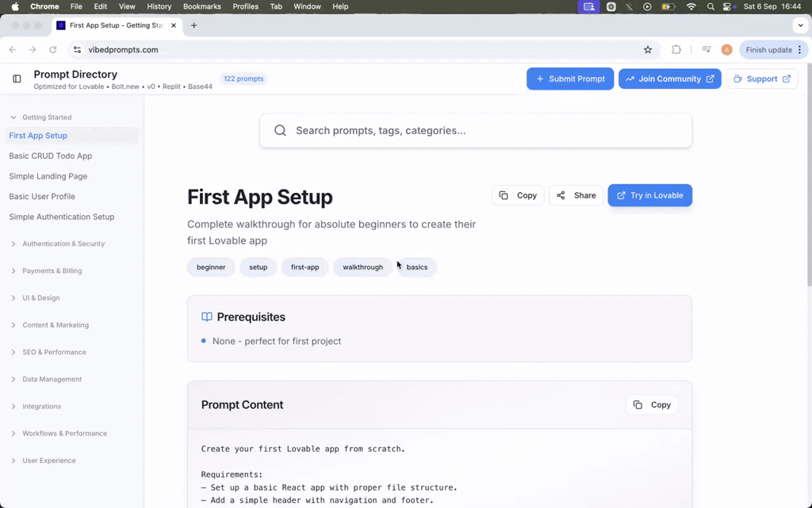Open the media control icon in Chrome toolbar
This screenshot has width=812, height=508.
[x=707, y=50]
